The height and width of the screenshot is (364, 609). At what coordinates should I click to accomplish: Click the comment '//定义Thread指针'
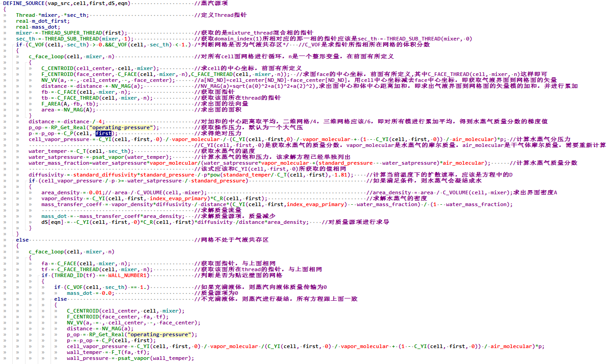click(220, 15)
